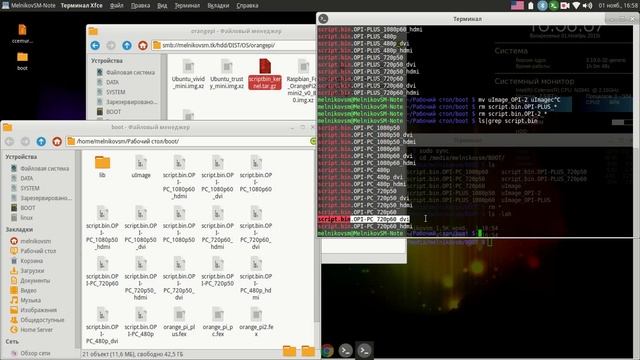Select Ubuntu_vivid_mini.img.xz file

tap(188, 74)
